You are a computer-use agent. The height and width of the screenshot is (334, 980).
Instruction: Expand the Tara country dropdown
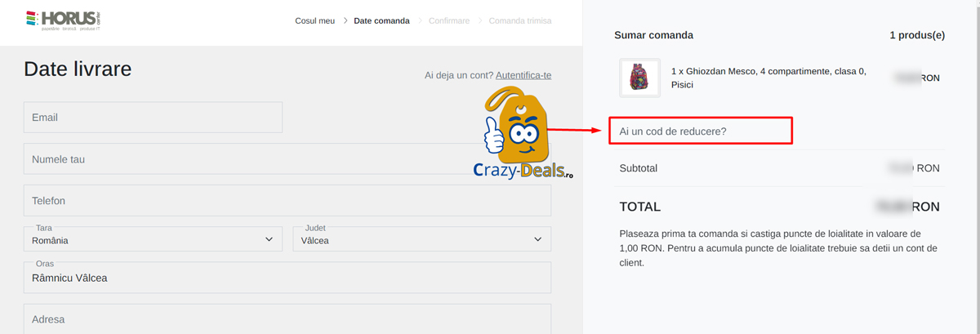click(153, 240)
